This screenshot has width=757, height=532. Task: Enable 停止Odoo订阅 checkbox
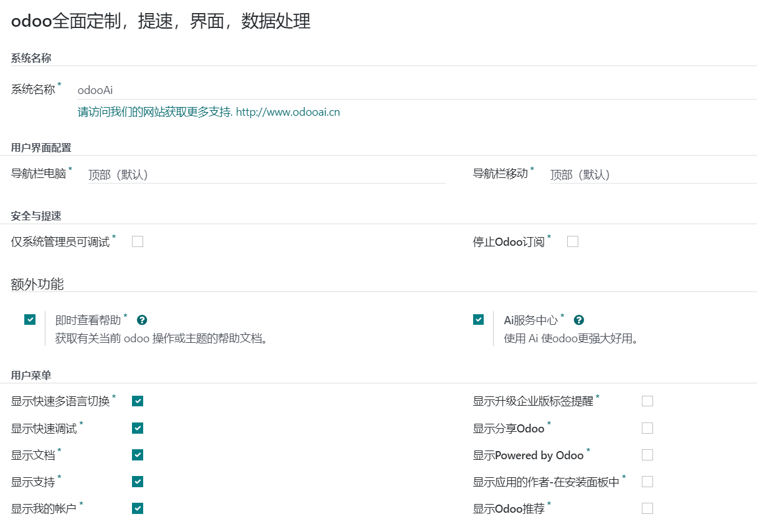[x=573, y=241]
